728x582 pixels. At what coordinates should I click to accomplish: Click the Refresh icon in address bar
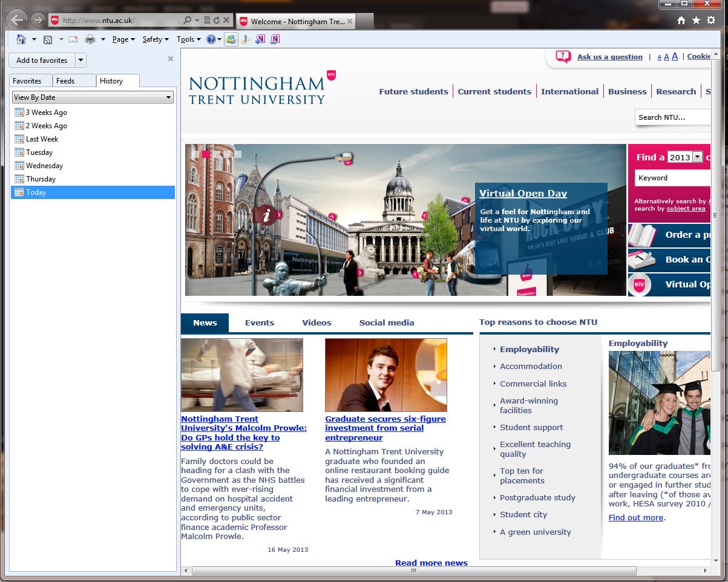pos(217,21)
